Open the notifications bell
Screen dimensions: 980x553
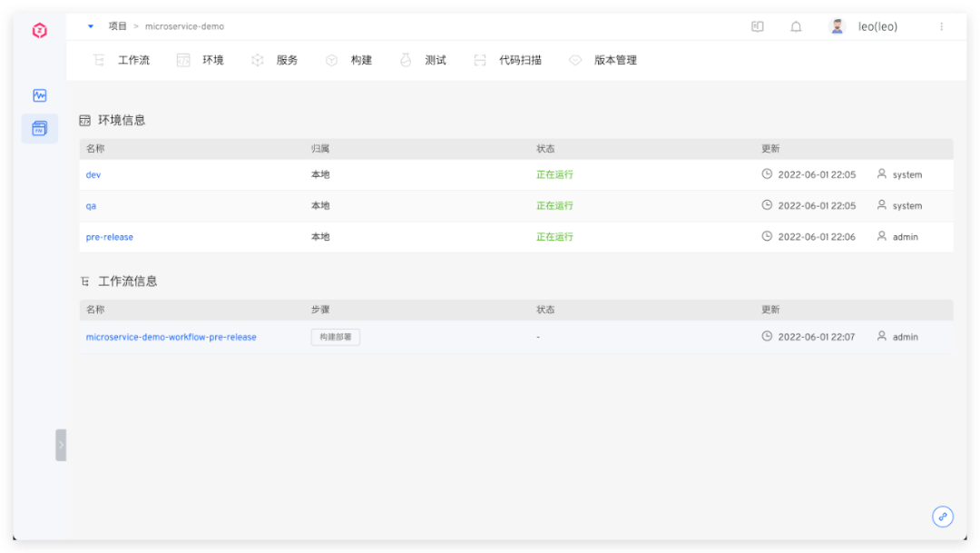tap(796, 26)
